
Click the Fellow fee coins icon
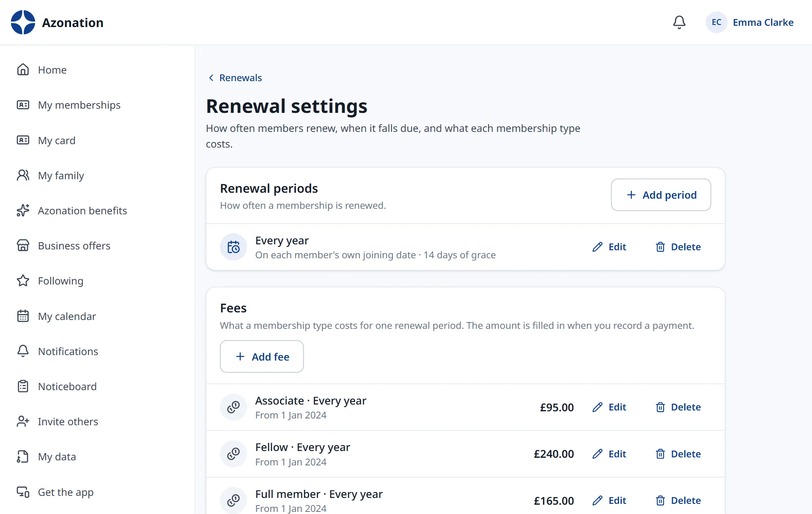[x=233, y=454]
